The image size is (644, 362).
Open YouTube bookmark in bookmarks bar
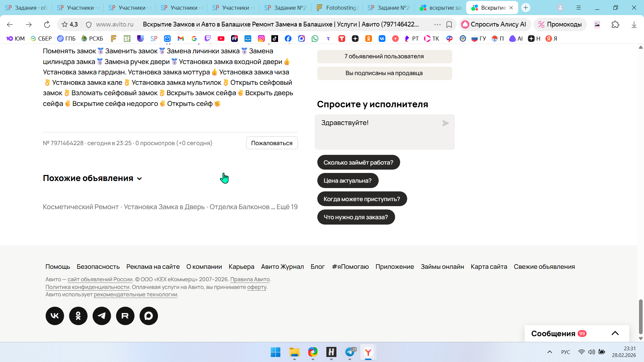[221, 39]
